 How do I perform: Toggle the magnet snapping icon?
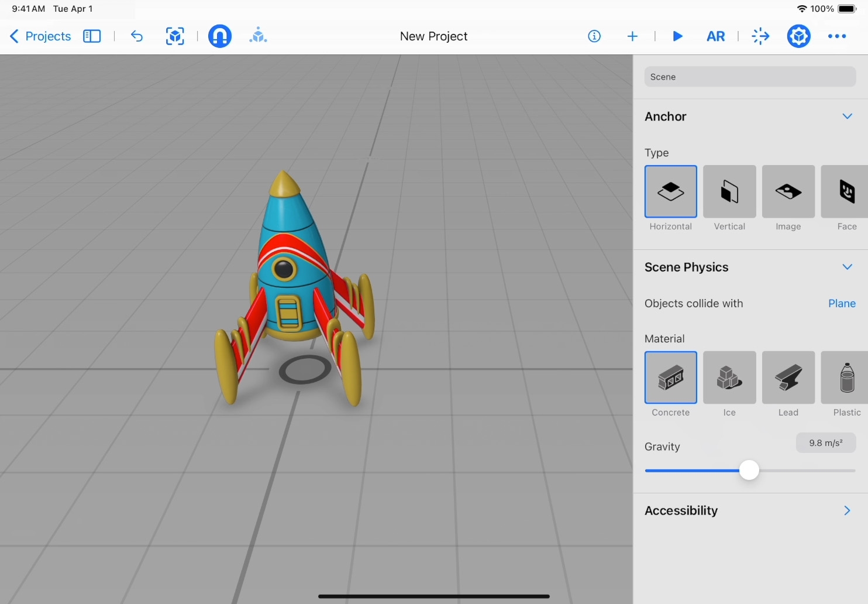tap(220, 36)
